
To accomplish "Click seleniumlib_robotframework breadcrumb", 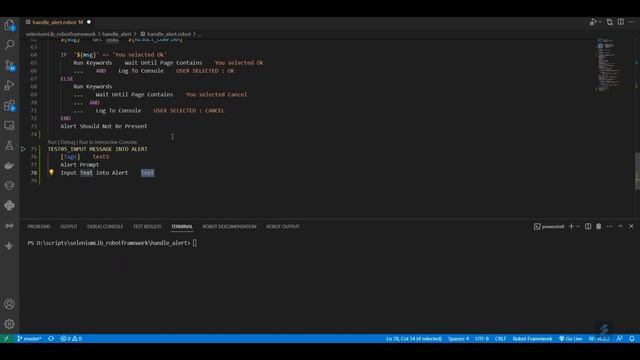I will click(x=60, y=34).
